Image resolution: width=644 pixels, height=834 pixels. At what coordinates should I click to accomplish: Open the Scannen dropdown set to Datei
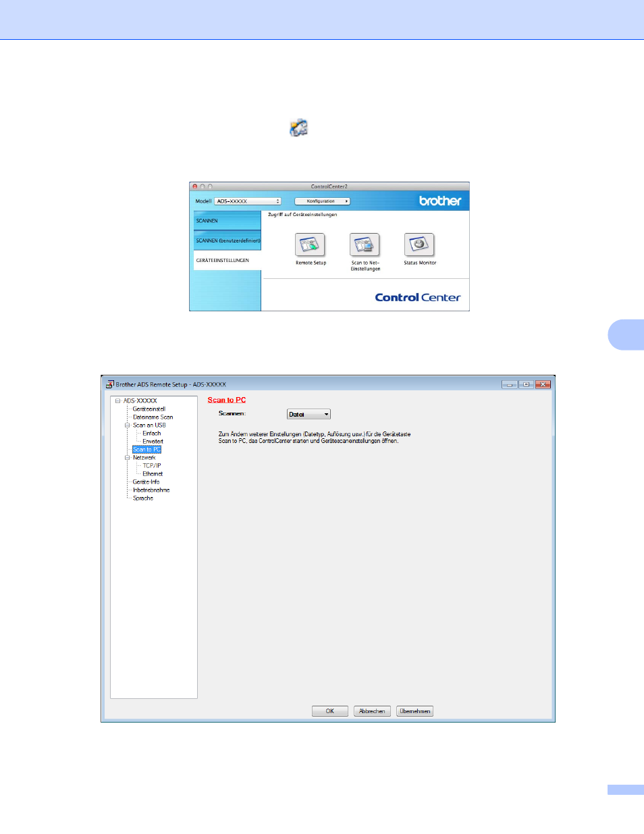308,415
